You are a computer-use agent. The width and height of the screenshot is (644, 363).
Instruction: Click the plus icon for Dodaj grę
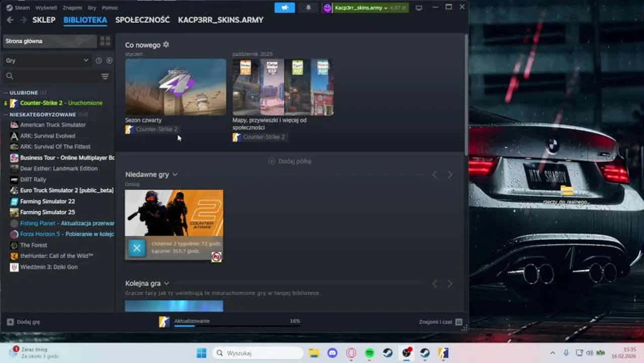tap(10, 322)
